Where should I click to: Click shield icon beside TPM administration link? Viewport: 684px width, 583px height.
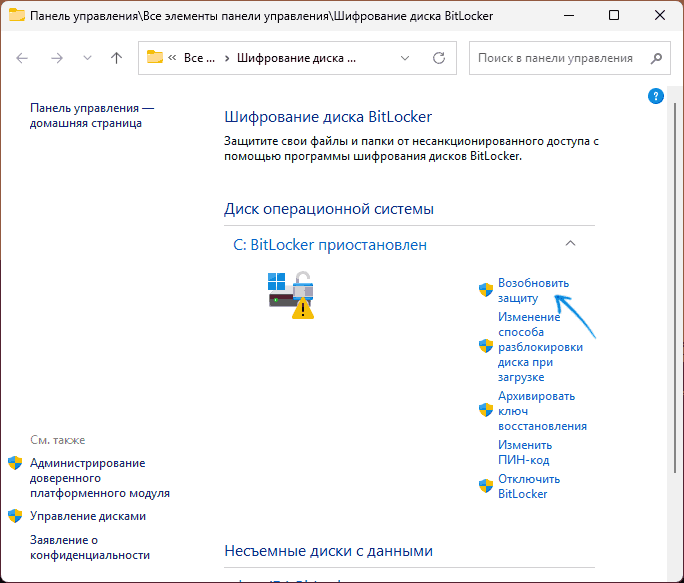pos(15,463)
